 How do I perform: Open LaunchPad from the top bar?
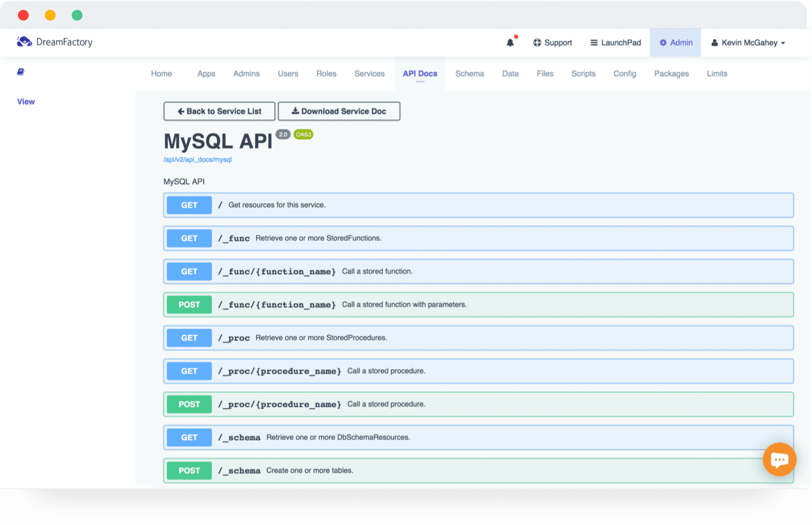coord(615,42)
